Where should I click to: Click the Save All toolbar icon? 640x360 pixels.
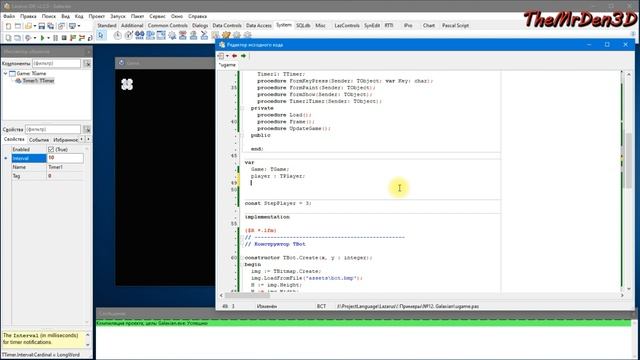point(51,26)
